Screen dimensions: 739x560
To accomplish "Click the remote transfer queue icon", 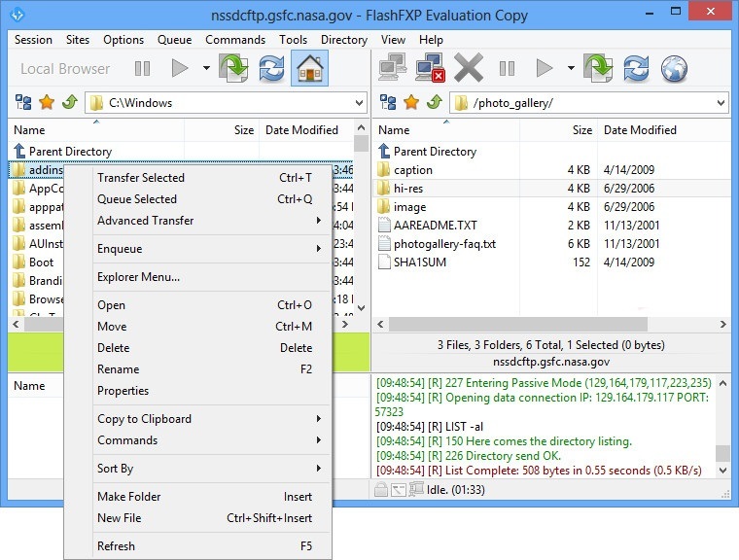I will coord(599,68).
